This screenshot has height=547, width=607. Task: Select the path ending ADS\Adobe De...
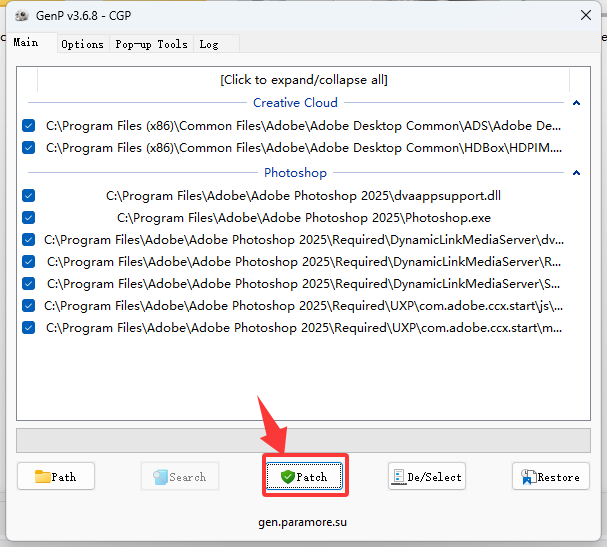tap(304, 126)
